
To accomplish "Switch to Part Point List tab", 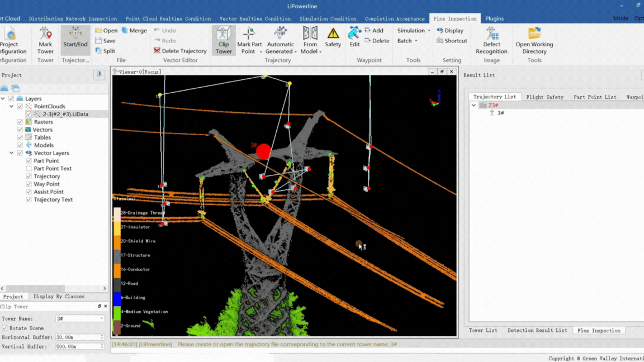I will tap(595, 97).
